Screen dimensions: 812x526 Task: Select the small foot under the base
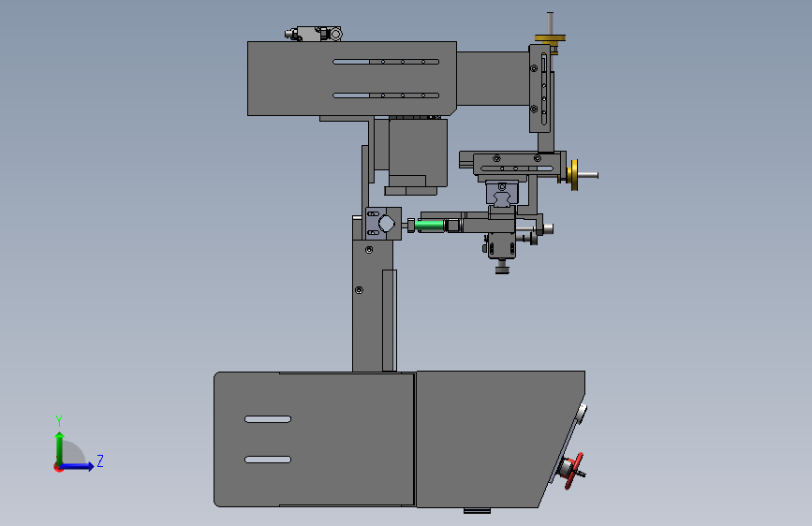[477, 510]
